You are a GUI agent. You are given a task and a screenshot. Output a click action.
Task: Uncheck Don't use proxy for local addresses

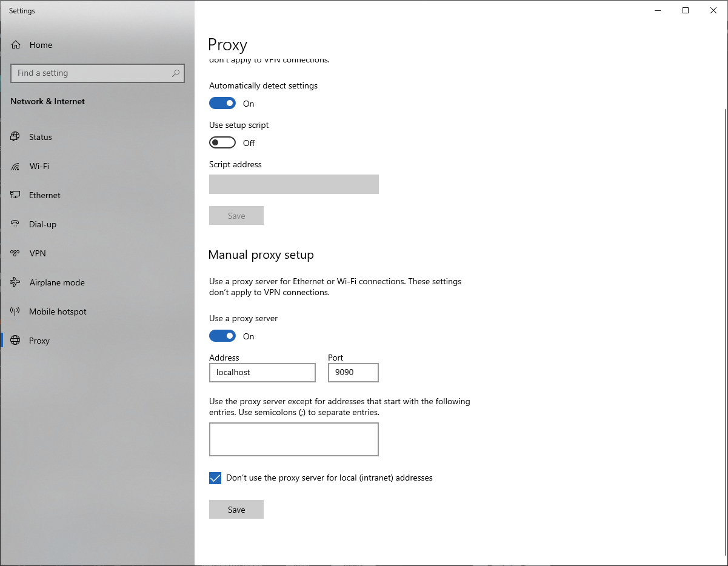215,478
